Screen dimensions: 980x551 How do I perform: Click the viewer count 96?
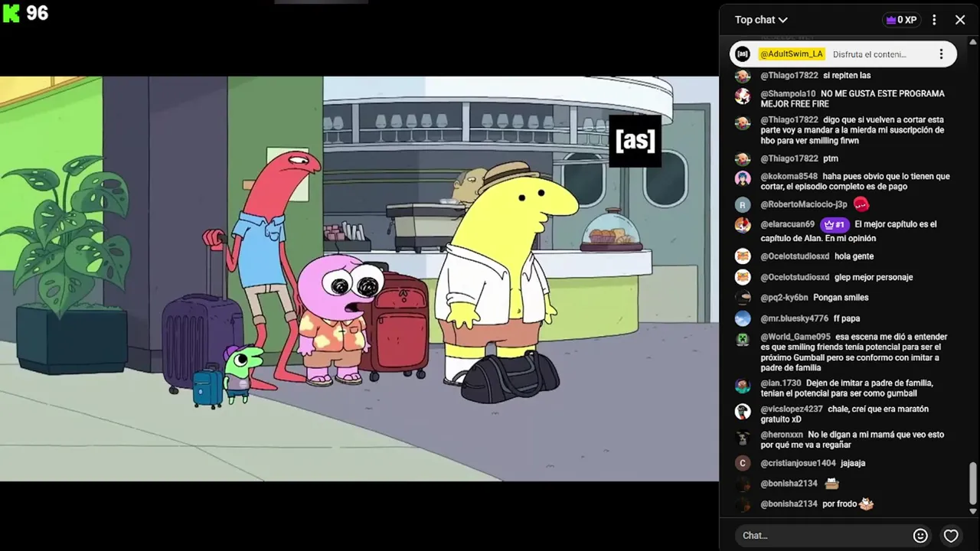(x=37, y=13)
